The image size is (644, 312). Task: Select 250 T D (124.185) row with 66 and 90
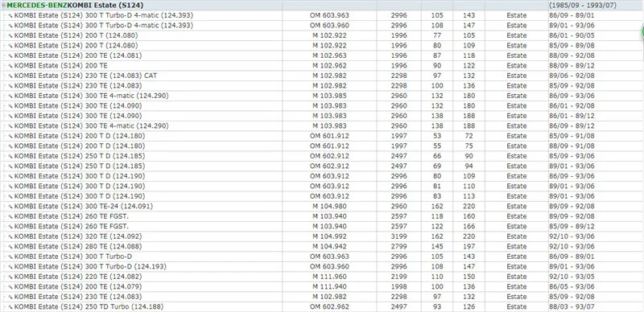pos(322,156)
